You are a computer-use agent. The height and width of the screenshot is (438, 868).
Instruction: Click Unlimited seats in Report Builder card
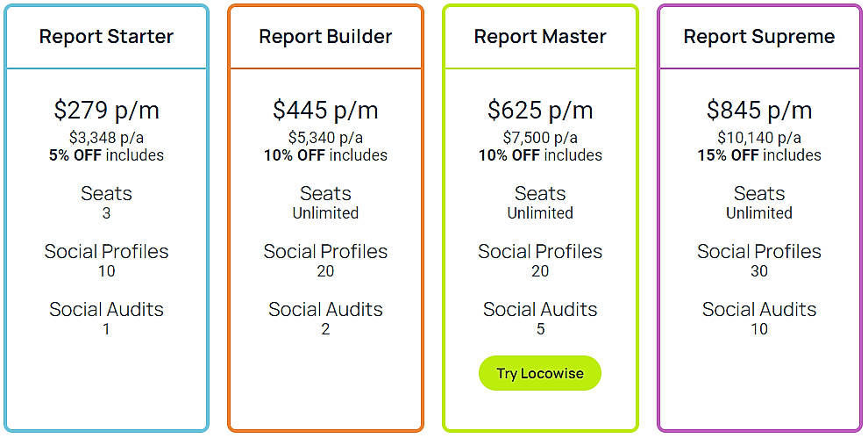point(325,213)
